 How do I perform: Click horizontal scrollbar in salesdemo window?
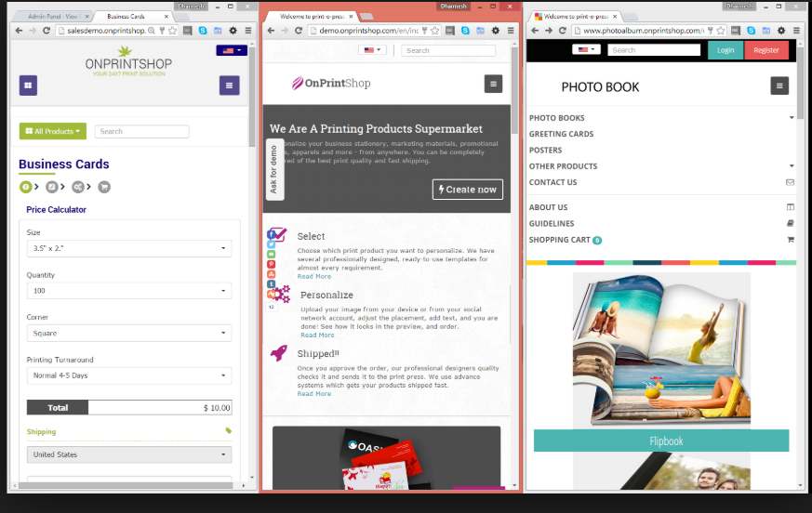pyautogui.click(x=124, y=485)
